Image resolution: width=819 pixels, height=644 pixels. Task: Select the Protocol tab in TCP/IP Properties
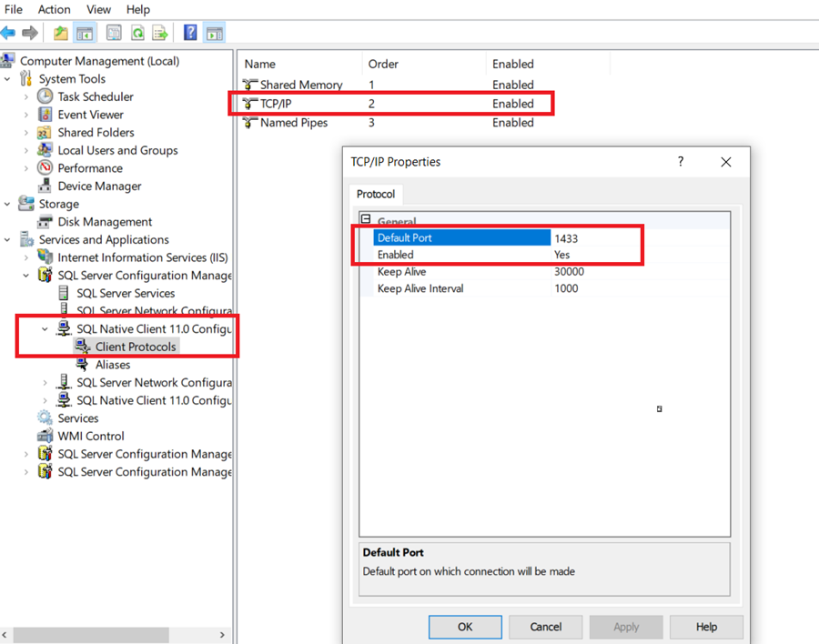pyautogui.click(x=376, y=194)
